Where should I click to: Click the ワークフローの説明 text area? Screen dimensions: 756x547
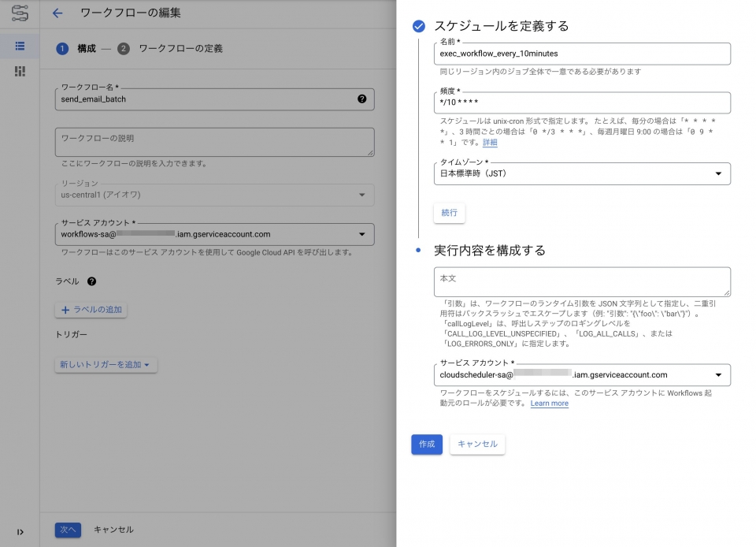point(214,143)
